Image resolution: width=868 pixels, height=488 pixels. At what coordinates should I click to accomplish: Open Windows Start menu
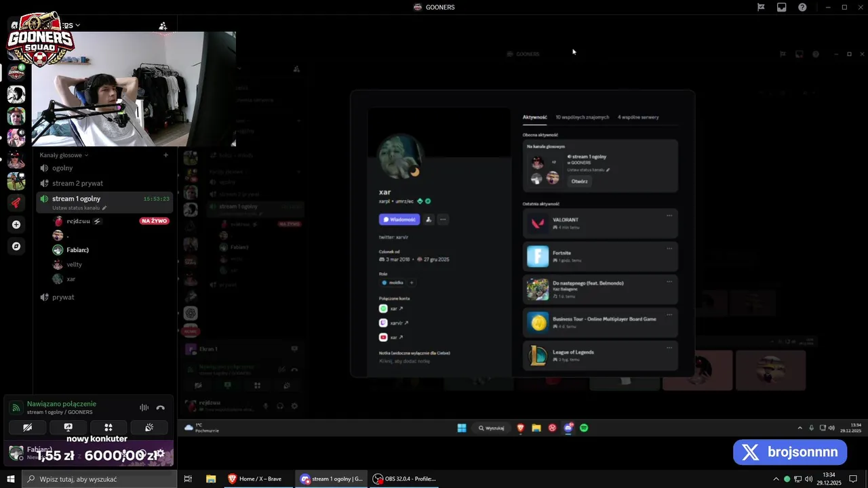click(x=11, y=479)
